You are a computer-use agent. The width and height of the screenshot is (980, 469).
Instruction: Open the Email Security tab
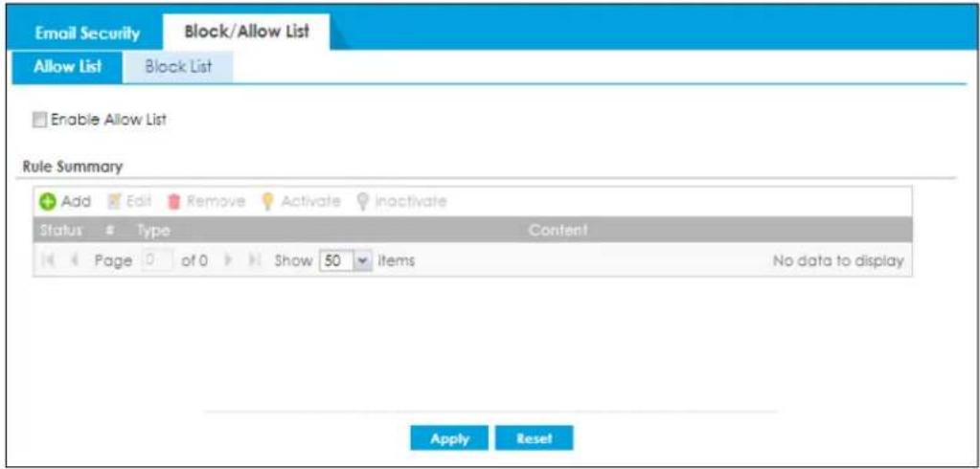(x=86, y=33)
